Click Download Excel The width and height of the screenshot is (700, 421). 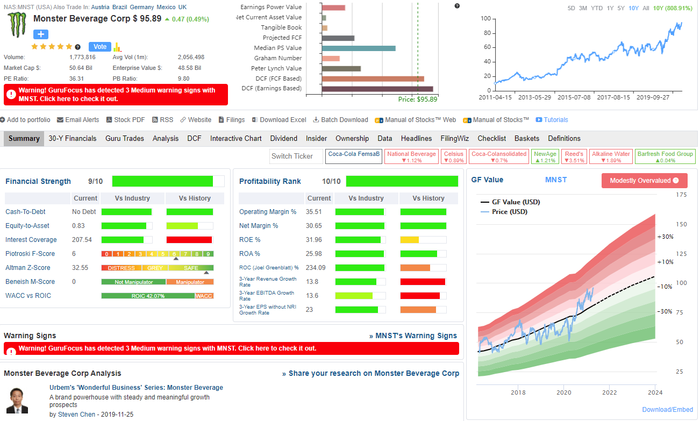pos(279,120)
